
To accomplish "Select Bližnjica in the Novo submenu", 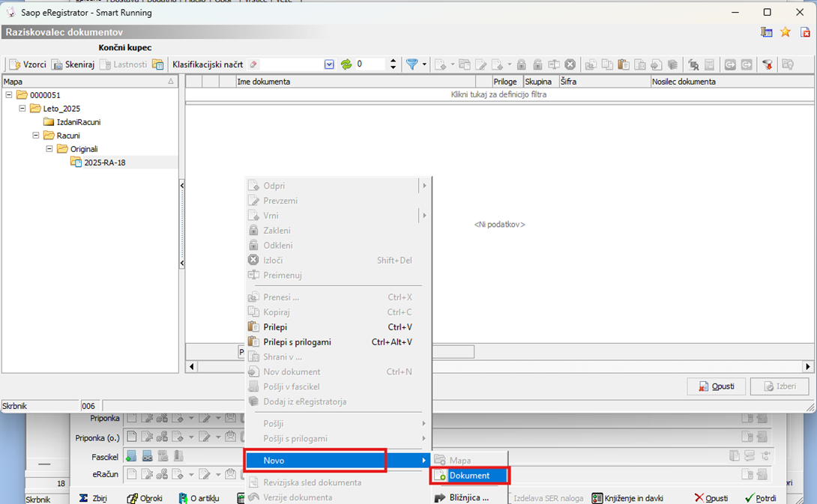I will pos(469,497).
